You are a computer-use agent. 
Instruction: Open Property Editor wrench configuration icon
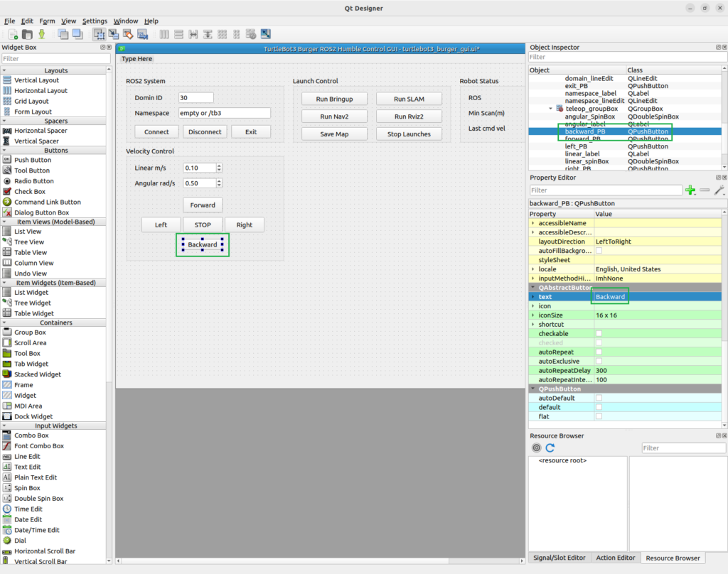719,190
